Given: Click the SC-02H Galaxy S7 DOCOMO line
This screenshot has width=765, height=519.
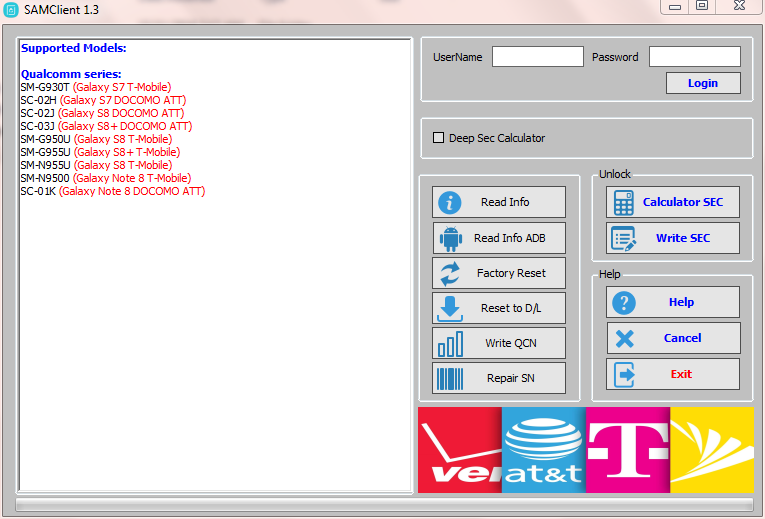Looking at the screenshot, I should pos(103,100).
